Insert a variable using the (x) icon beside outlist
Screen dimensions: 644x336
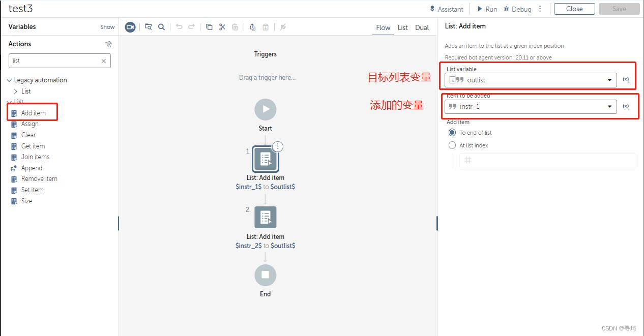pyautogui.click(x=626, y=80)
